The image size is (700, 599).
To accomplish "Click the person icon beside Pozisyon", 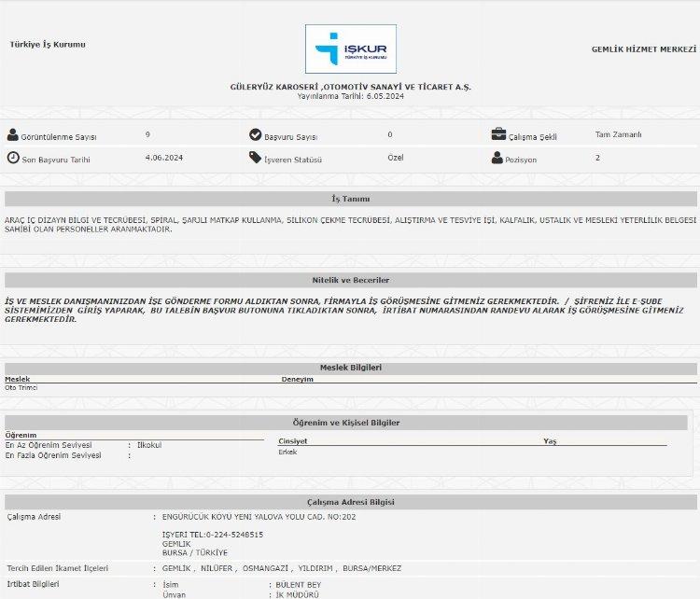I will pyautogui.click(x=497, y=158).
